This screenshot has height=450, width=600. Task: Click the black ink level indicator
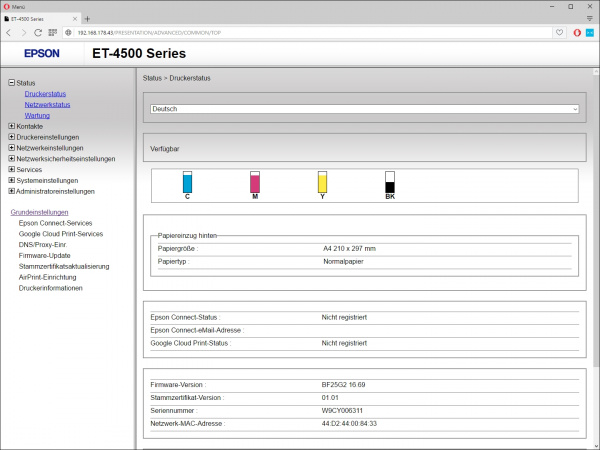pyautogui.click(x=390, y=182)
